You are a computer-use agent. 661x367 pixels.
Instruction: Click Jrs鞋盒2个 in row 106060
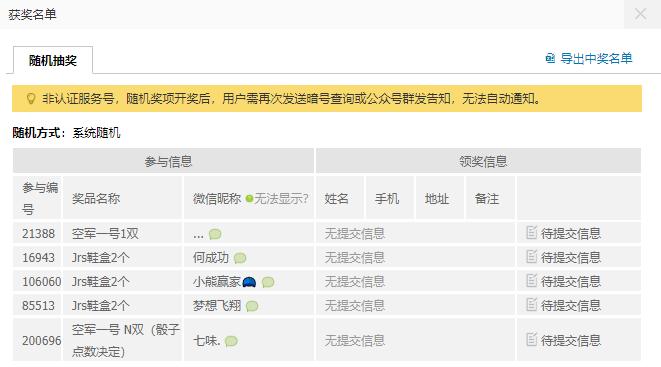point(101,281)
